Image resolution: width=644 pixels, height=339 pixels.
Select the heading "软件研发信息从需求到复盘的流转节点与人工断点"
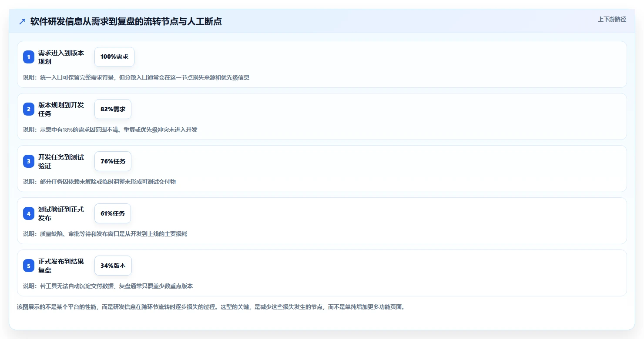[x=126, y=21]
